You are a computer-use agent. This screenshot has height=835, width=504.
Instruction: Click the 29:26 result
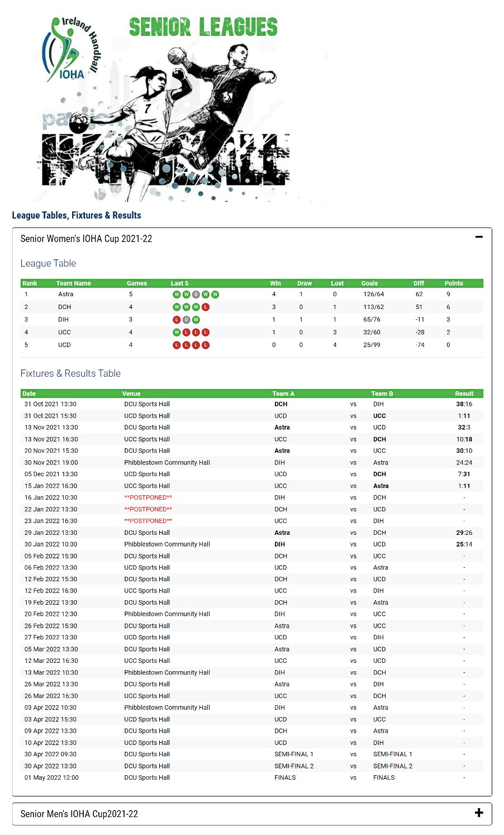(464, 533)
